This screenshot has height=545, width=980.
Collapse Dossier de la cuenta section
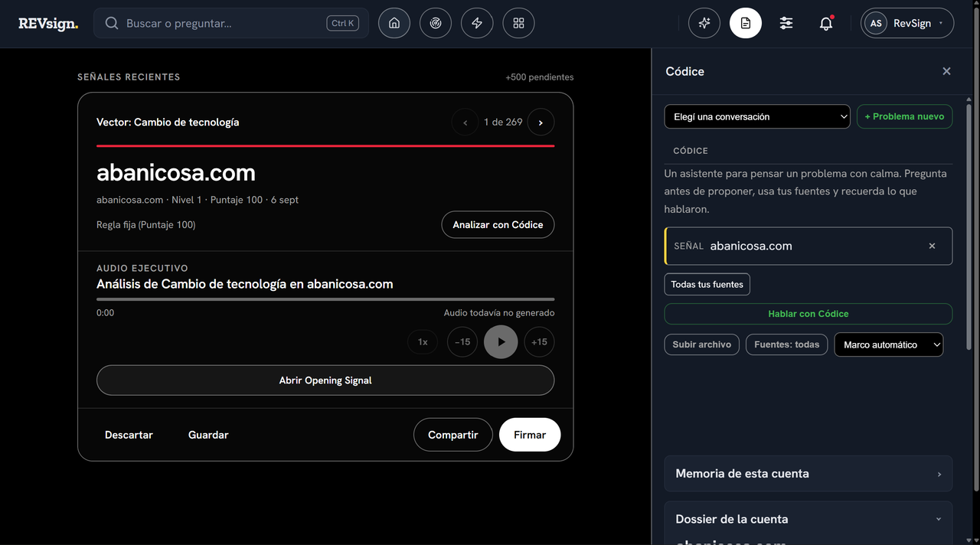pos(808,519)
